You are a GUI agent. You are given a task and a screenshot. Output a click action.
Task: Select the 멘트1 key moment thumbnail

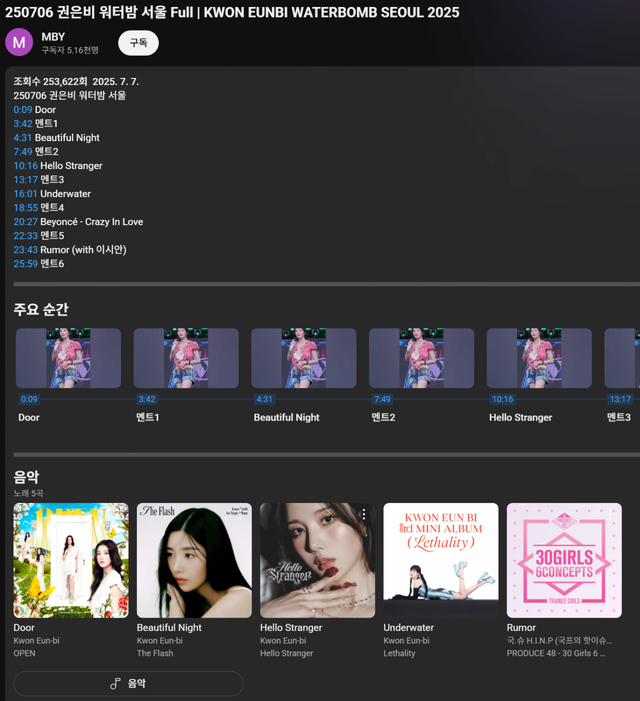coord(186,358)
